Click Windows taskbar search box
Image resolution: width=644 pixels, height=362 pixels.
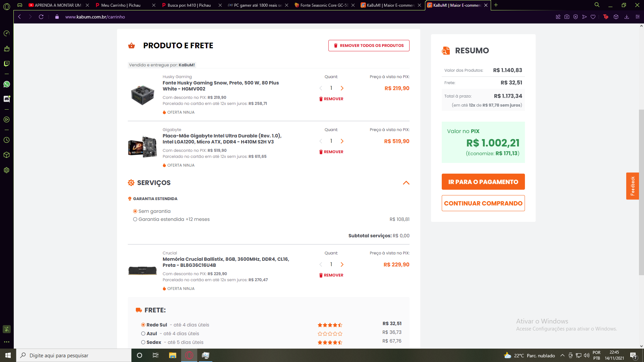[x=74, y=355]
